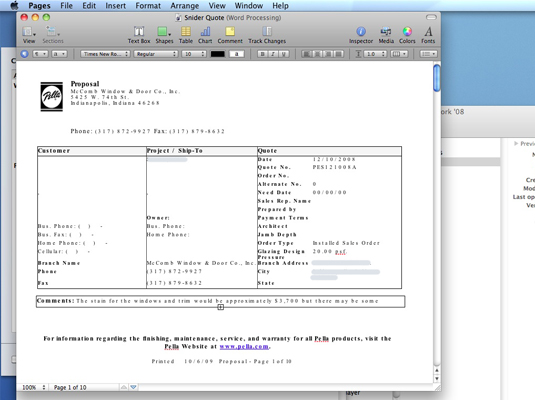This screenshot has height=400, width=535.
Task: Click the text background color swatch
Action: pyautogui.click(x=236, y=54)
